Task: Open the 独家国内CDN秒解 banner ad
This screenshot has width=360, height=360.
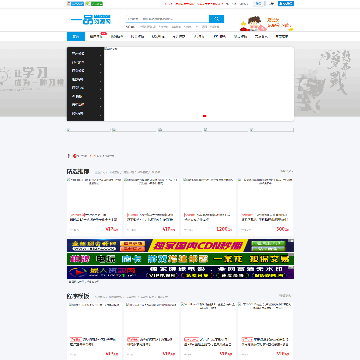Action: pos(180,245)
